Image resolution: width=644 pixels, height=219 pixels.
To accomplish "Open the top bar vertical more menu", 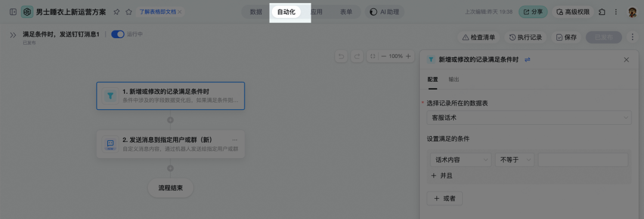I will [x=615, y=12].
